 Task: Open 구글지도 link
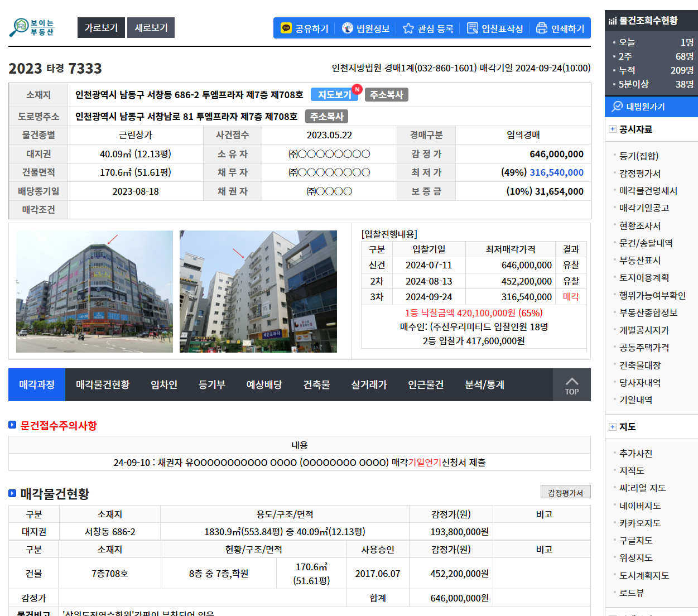pyautogui.click(x=636, y=541)
